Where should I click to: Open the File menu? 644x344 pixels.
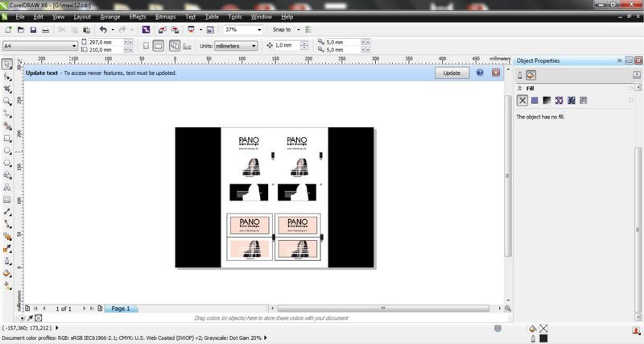[x=20, y=17]
